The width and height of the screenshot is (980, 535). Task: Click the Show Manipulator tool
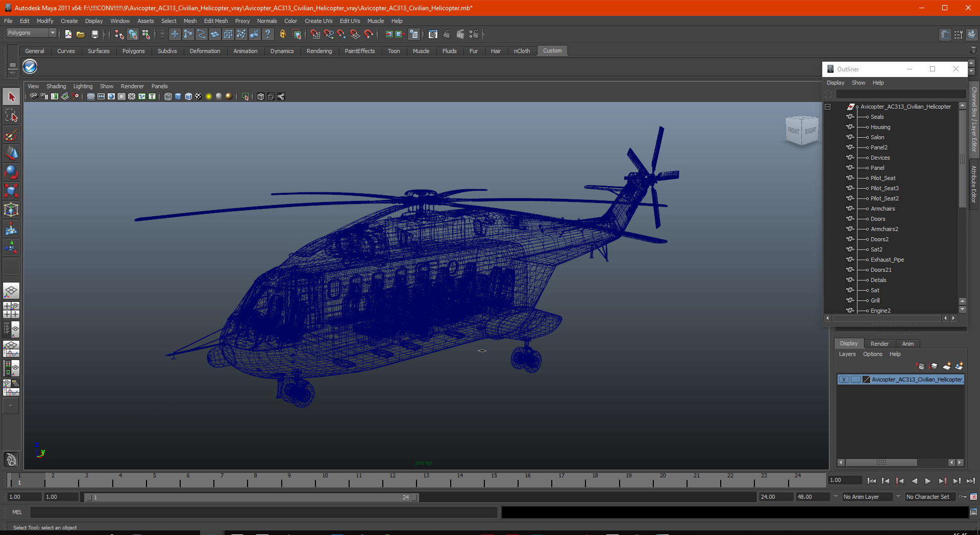click(11, 248)
